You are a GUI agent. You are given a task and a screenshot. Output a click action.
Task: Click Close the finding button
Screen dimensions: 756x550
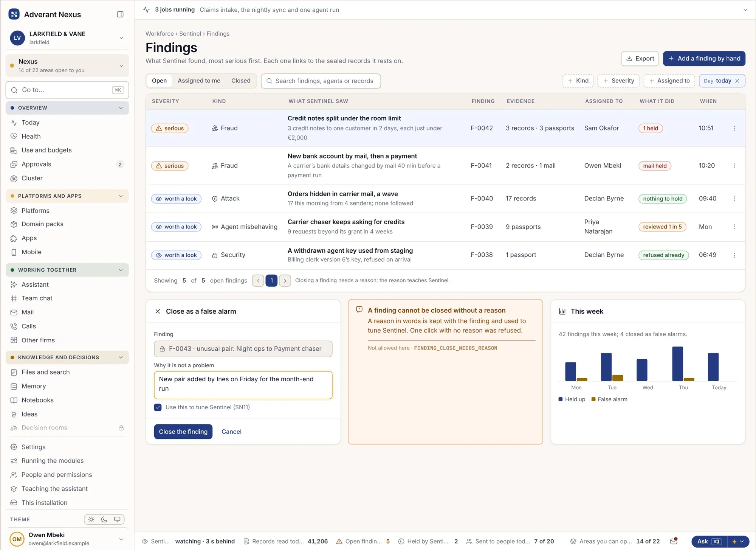(x=183, y=432)
